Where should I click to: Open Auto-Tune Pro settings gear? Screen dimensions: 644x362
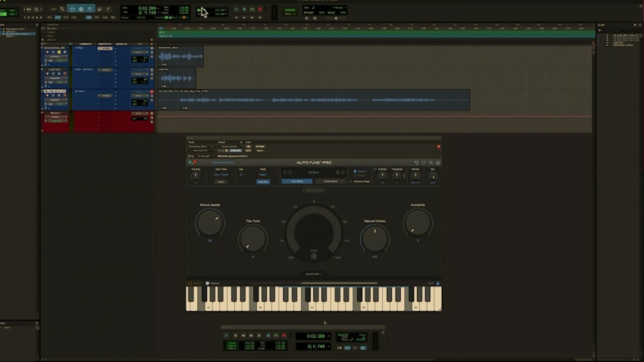pos(431,163)
